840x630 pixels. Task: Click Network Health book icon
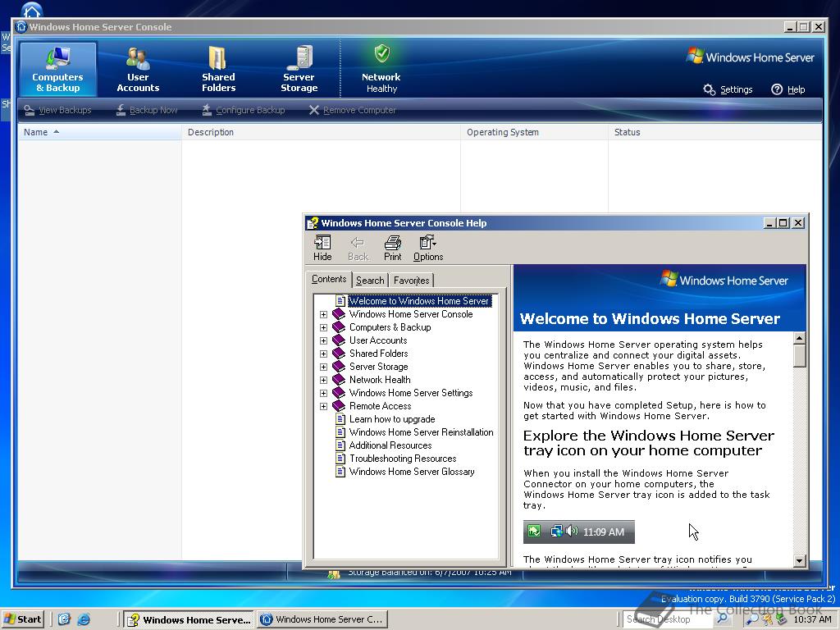(339, 379)
